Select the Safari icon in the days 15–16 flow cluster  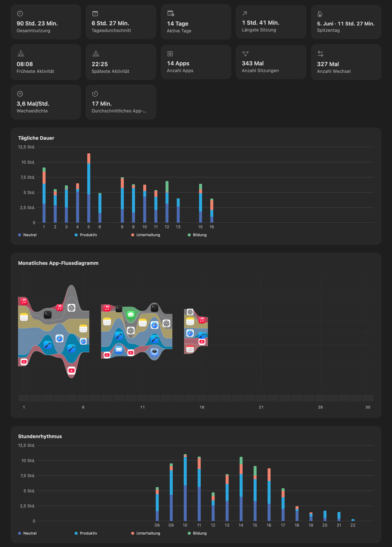[190, 333]
